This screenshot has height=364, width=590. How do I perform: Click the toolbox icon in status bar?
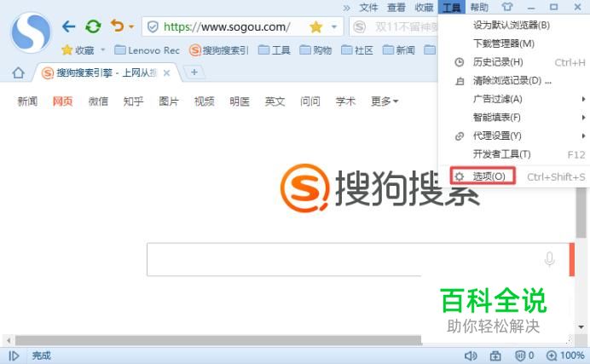click(495, 355)
